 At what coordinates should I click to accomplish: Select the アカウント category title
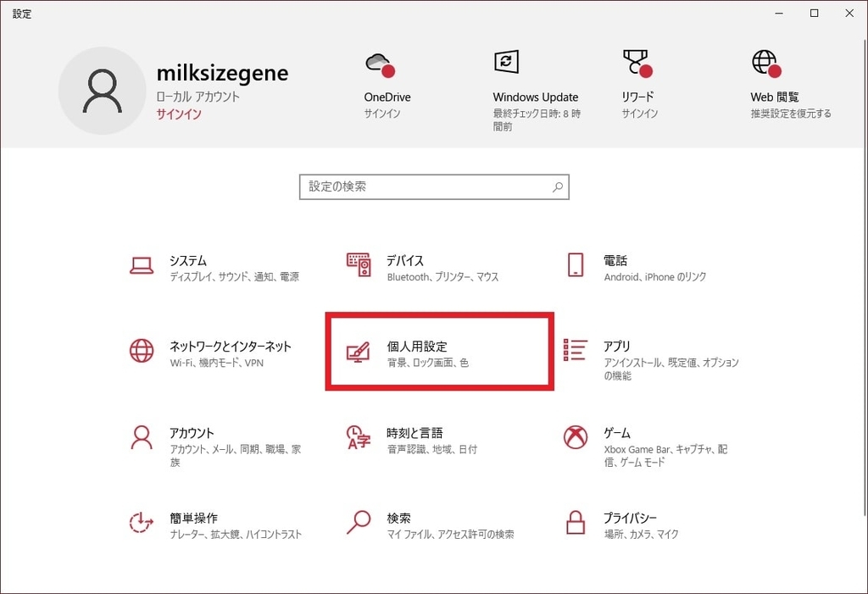(x=192, y=433)
